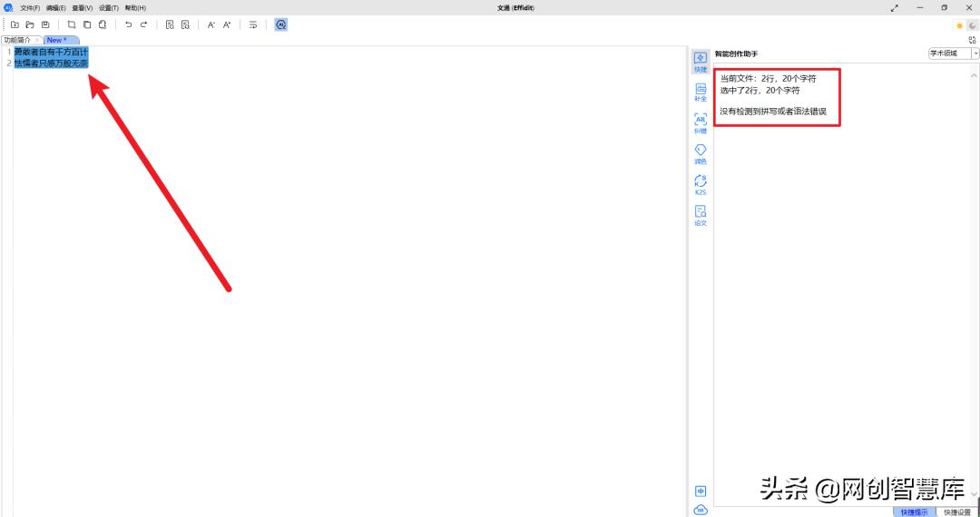The width and height of the screenshot is (980, 517).
Task: Click line number 1 in gutter
Action: click(x=9, y=52)
